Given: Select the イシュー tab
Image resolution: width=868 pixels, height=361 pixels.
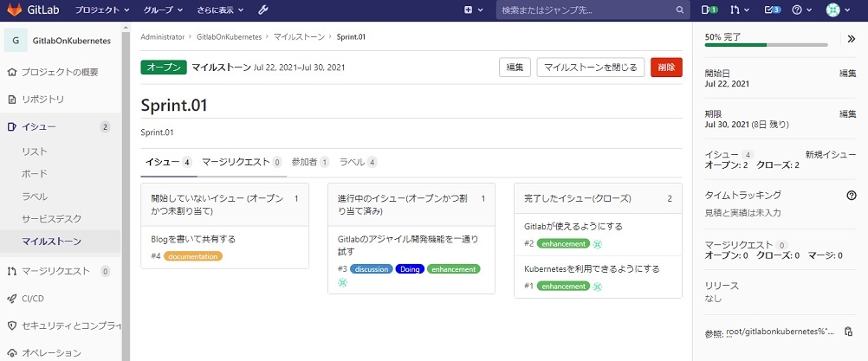Looking at the screenshot, I should 168,163.
